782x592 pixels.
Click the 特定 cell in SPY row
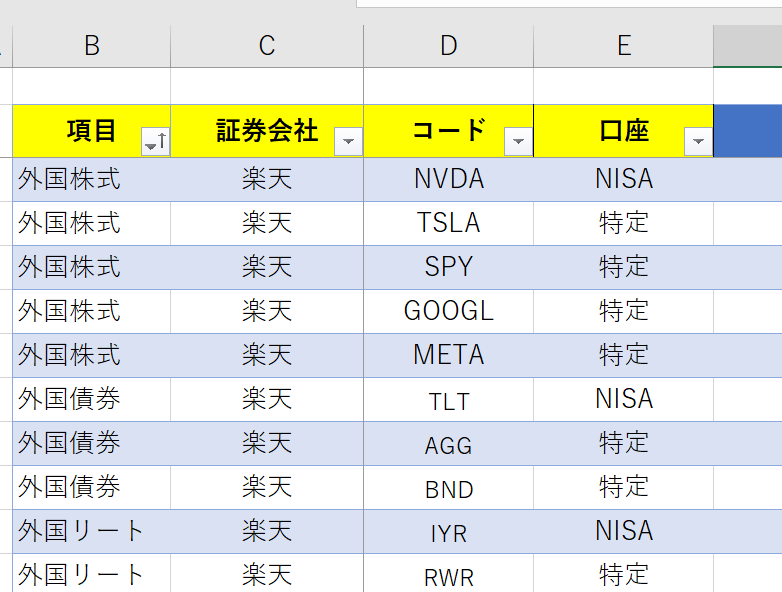pos(623,267)
